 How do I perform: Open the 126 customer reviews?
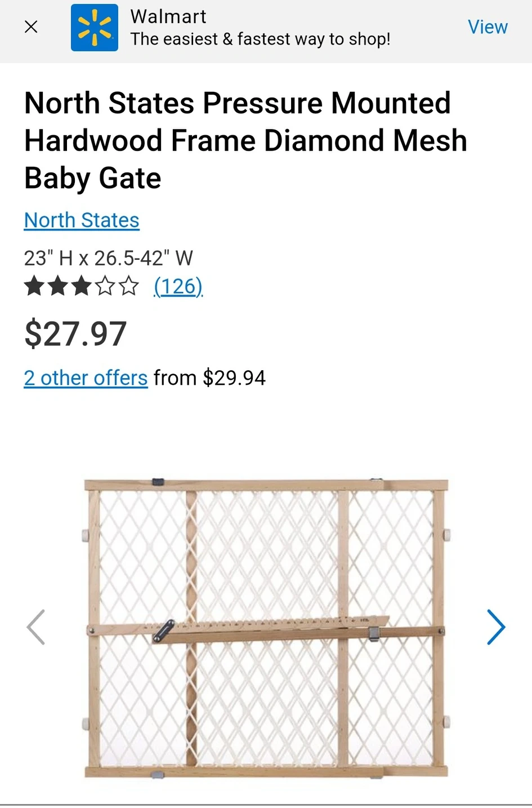coord(178,286)
